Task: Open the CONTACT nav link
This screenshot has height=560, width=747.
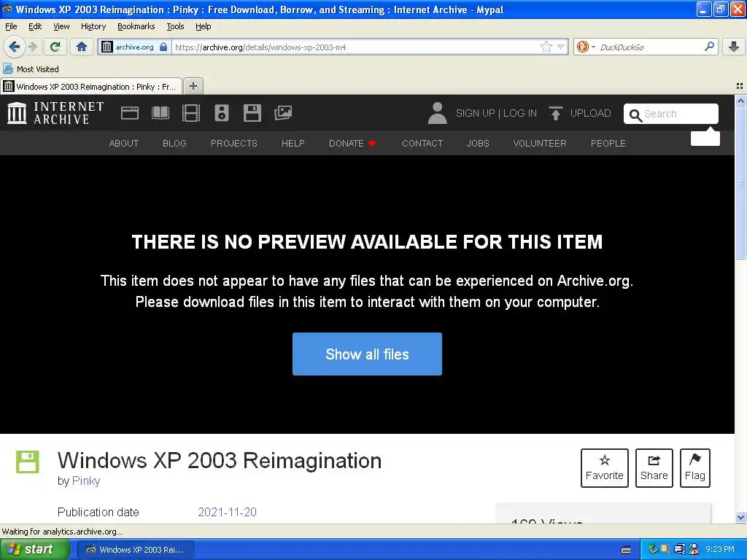Action: pos(422,144)
